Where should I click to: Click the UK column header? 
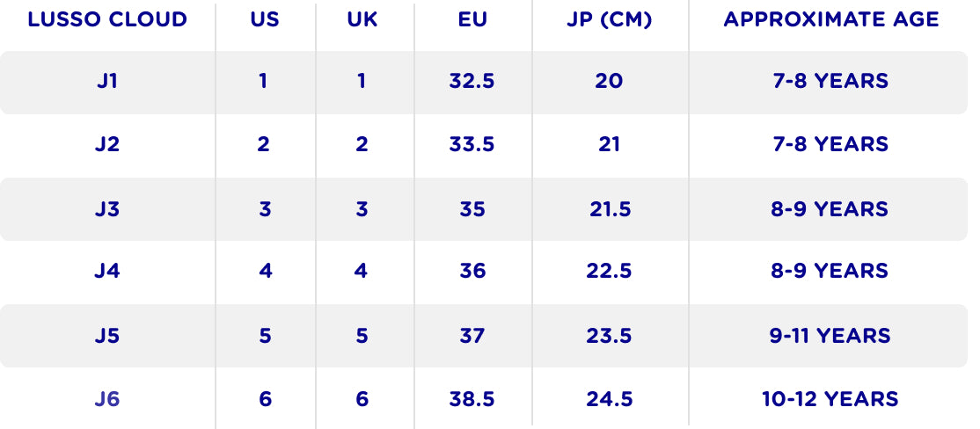coord(362,19)
